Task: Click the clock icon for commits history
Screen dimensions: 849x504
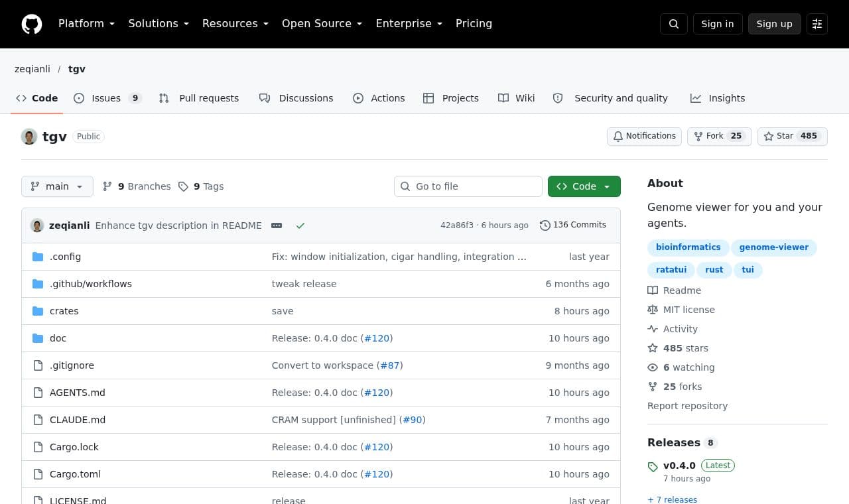Action: click(x=545, y=225)
